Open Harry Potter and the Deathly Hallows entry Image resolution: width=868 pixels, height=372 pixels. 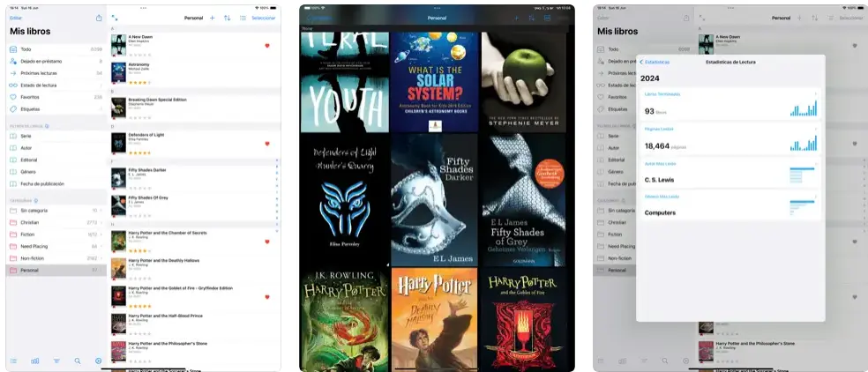click(194, 269)
